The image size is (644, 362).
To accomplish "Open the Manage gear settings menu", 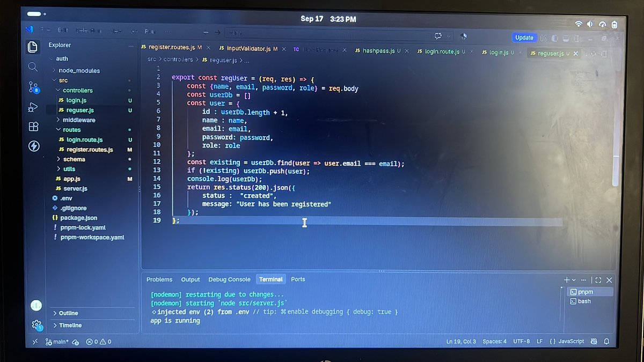I will [x=36, y=324].
